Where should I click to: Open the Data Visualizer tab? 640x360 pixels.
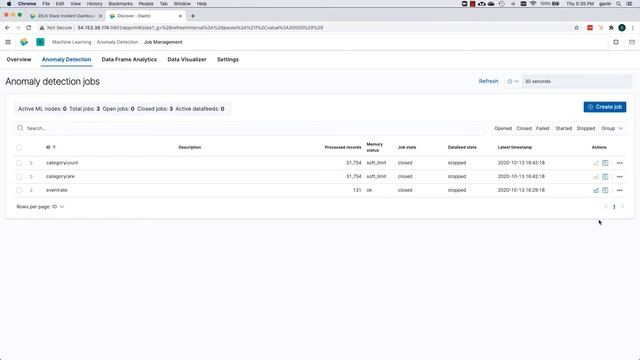click(187, 60)
